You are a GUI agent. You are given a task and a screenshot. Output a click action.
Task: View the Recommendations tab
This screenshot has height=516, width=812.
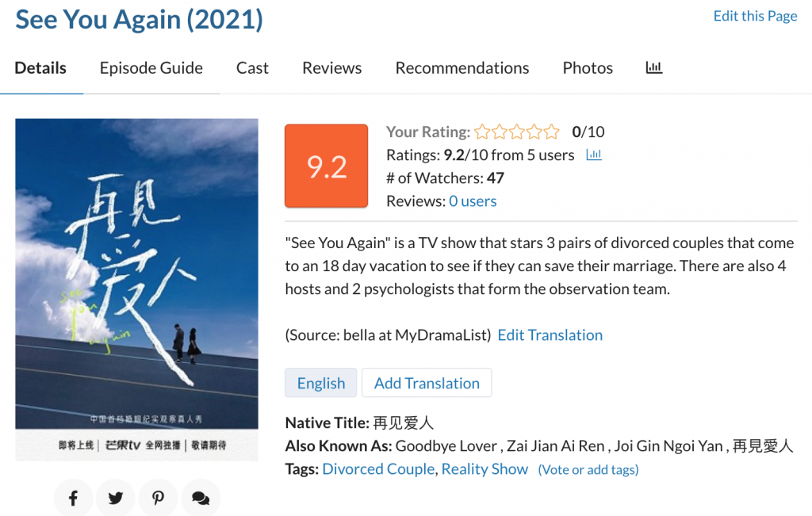[x=462, y=68]
